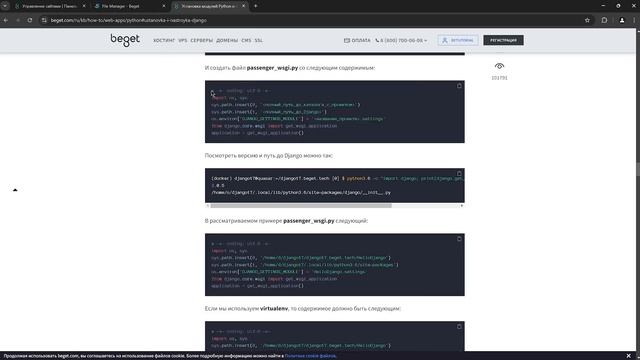
Task: Bookmark this page with the star icon
Action: click(587, 20)
